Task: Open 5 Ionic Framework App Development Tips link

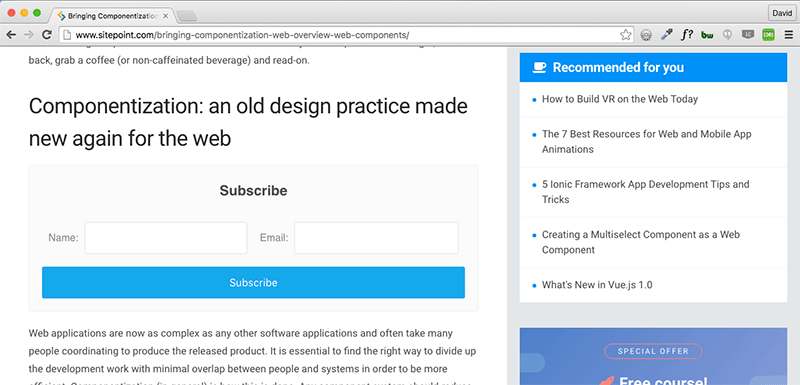Action: pos(645,192)
